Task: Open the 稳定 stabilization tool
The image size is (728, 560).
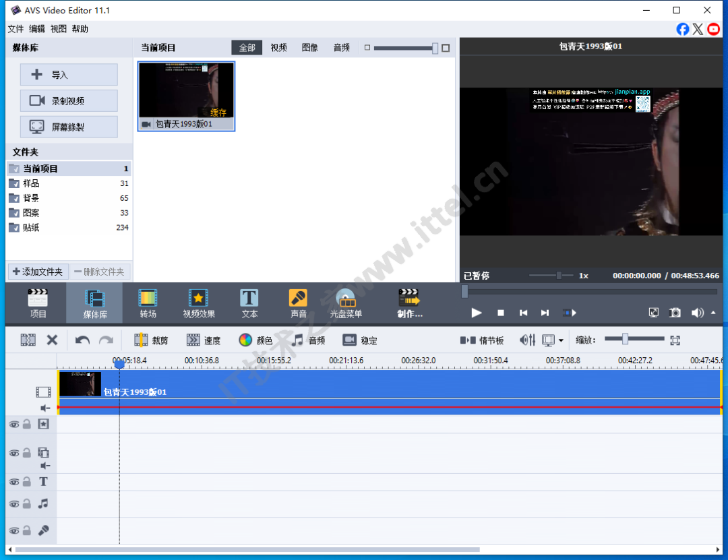Action: pos(360,340)
